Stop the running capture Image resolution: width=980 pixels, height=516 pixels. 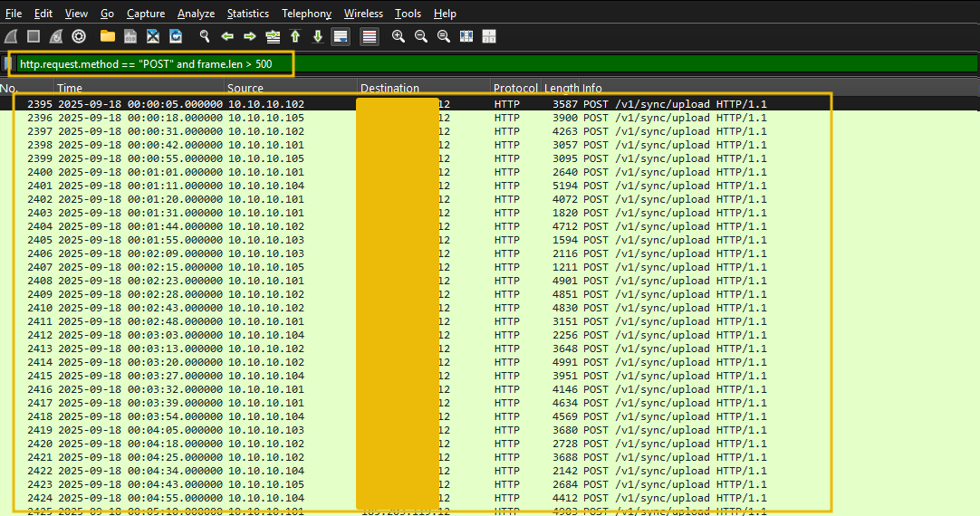[x=34, y=36]
